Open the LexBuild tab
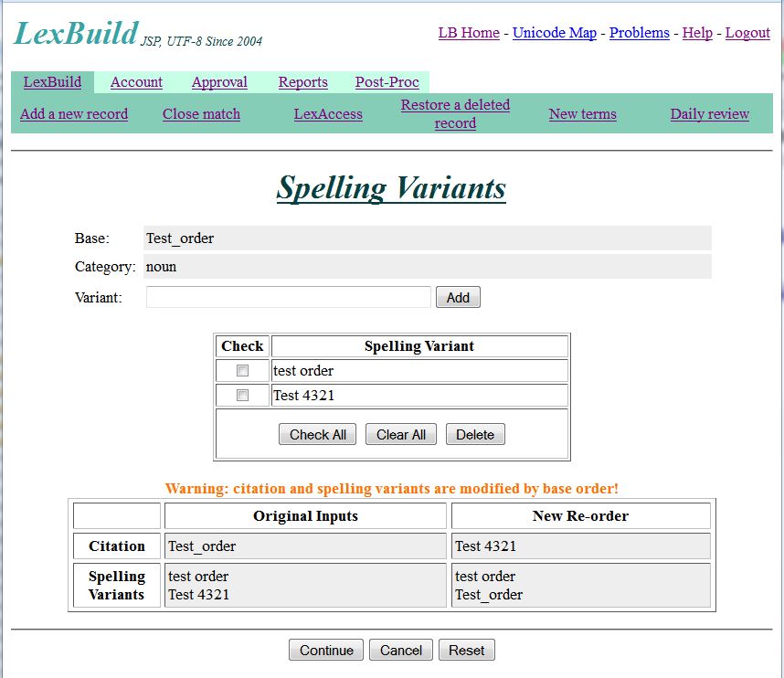 [52, 82]
